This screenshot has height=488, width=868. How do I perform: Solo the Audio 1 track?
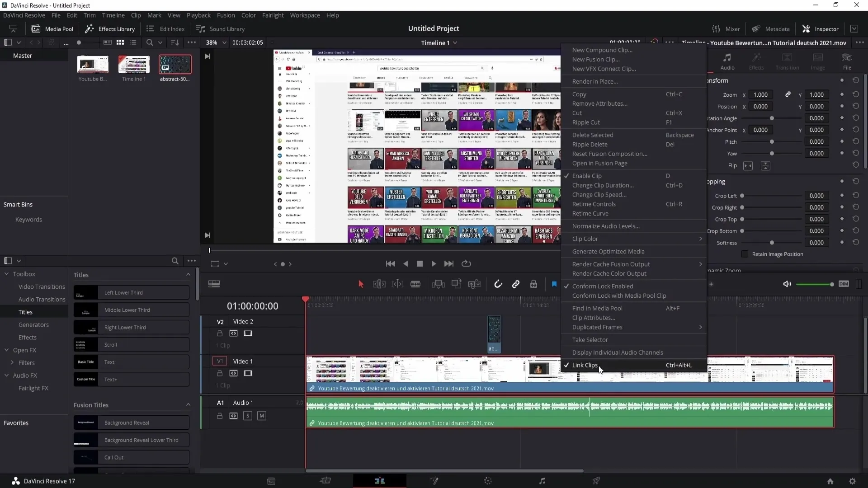[247, 416]
